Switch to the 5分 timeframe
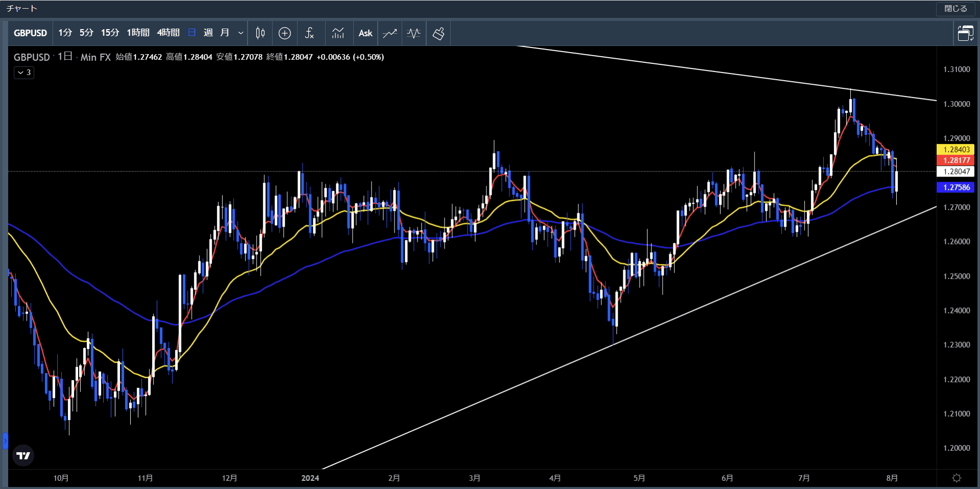The height and width of the screenshot is (489, 980). 86,33
